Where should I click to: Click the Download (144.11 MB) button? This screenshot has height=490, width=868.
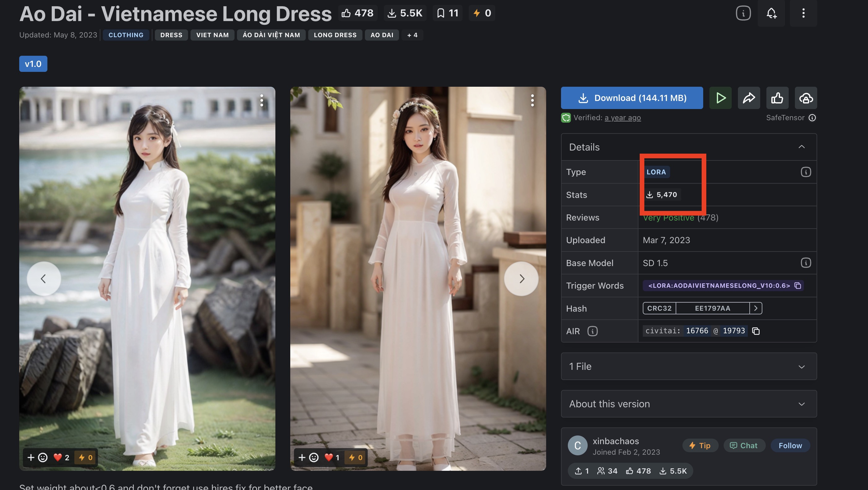coord(632,98)
